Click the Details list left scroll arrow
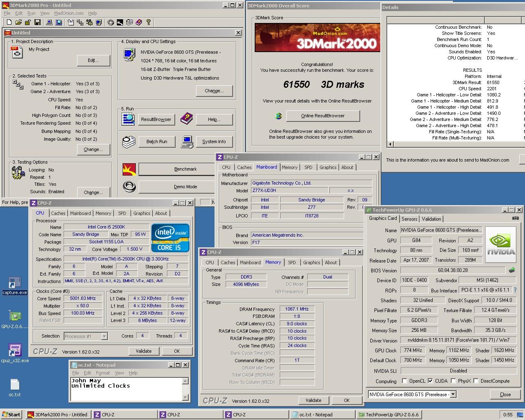Screen dimensions: 525x420 [x=390, y=144]
